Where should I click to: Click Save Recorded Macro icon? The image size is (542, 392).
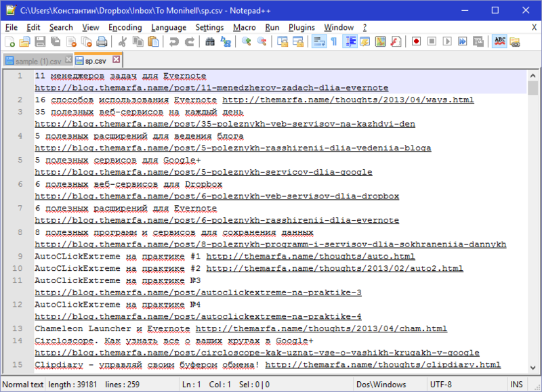point(478,42)
